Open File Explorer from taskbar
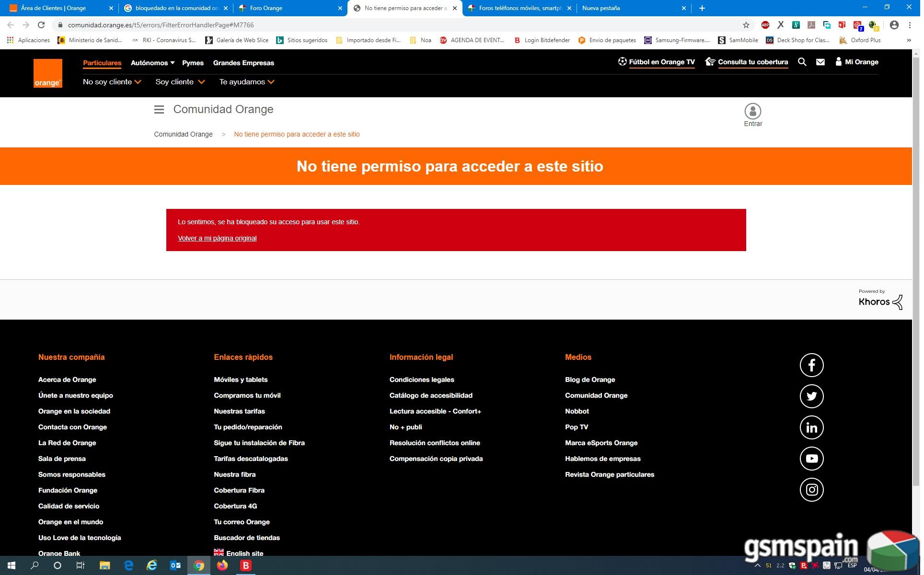 (x=105, y=565)
